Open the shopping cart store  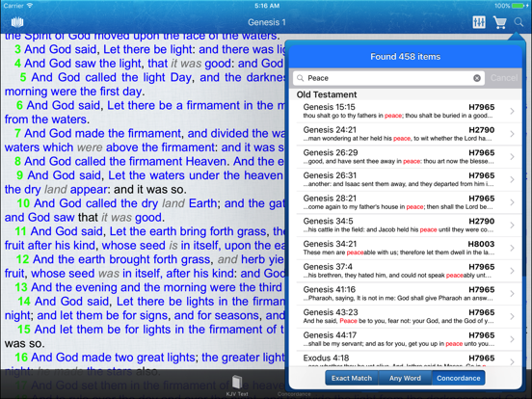500,22
